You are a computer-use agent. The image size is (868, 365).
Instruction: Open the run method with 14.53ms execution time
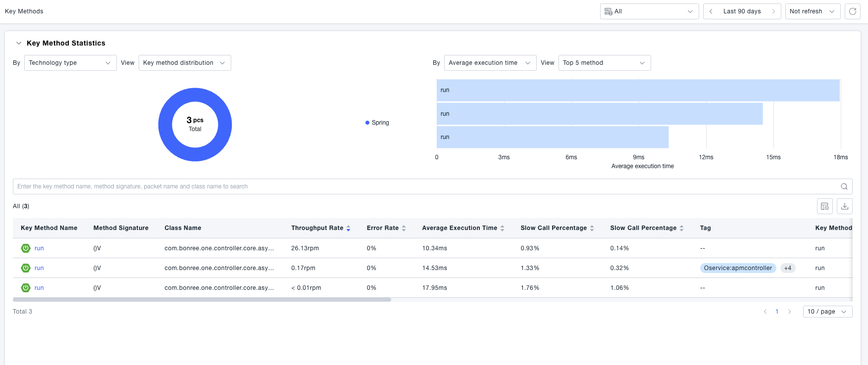point(39,268)
